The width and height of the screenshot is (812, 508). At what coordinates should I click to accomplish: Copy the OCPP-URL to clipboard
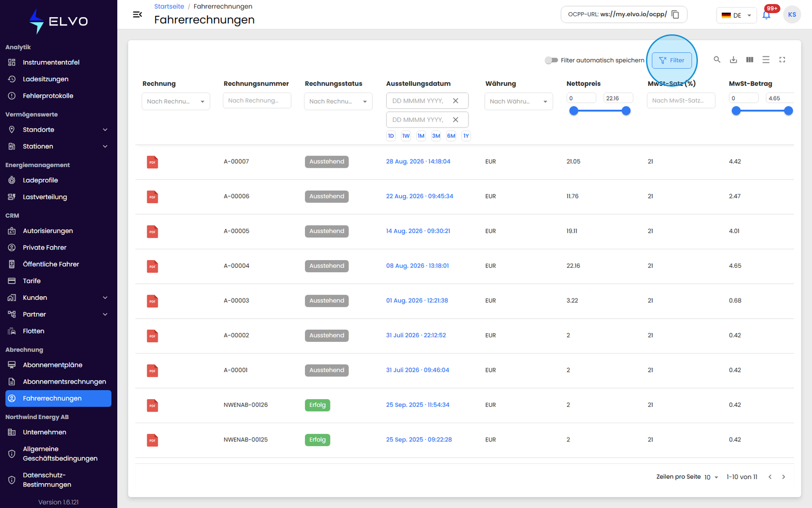coord(675,14)
